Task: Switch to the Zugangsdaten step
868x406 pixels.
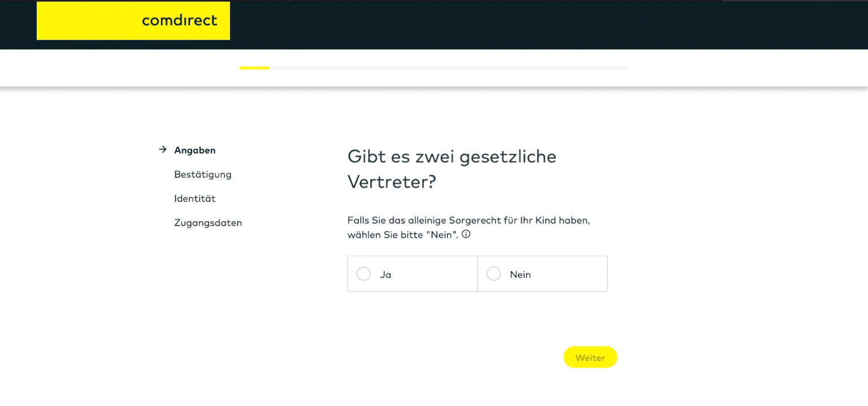Action: (208, 223)
